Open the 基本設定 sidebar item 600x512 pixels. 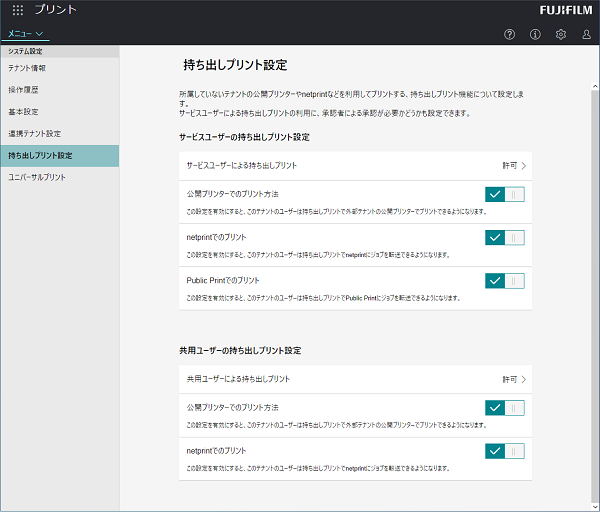pyautogui.click(x=60, y=112)
